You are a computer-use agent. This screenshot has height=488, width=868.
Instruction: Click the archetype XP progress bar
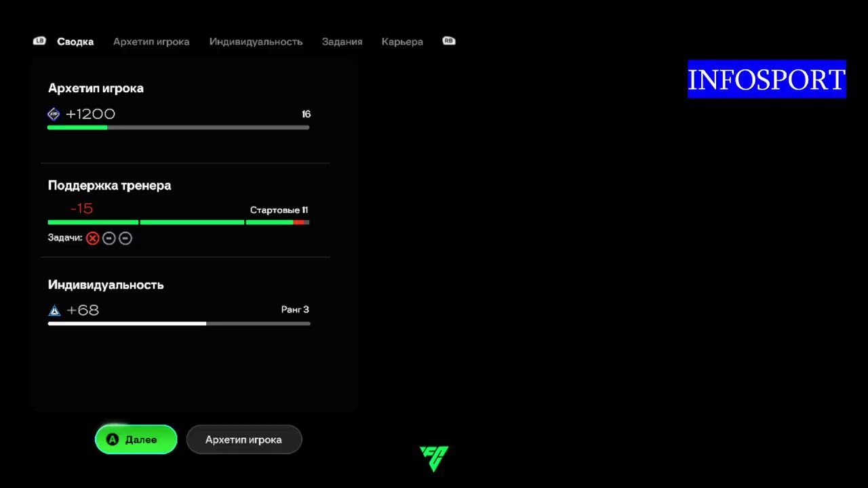click(178, 127)
